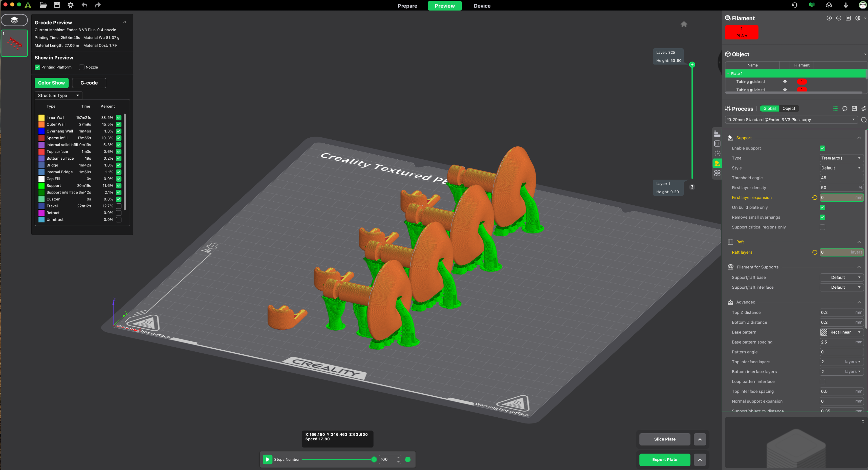The image size is (868, 470).
Task: Switch to the Prepare tab
Action: pos(407,6)
